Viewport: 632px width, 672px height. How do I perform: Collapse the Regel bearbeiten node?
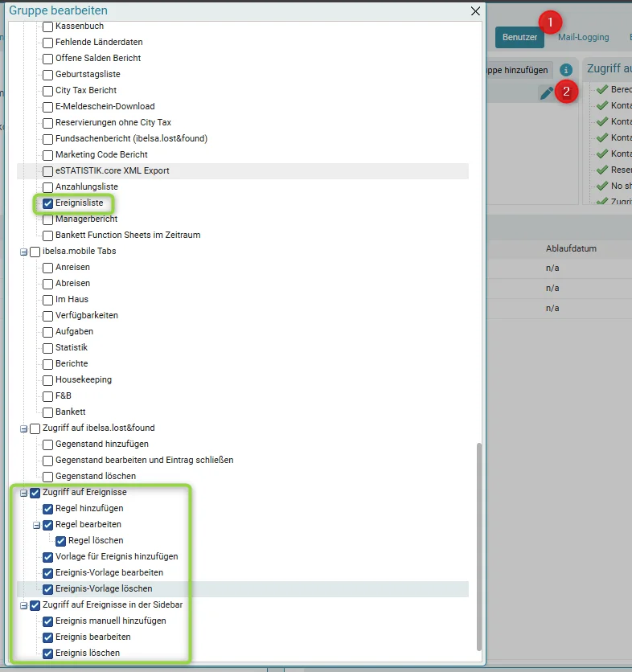(37, 525)
